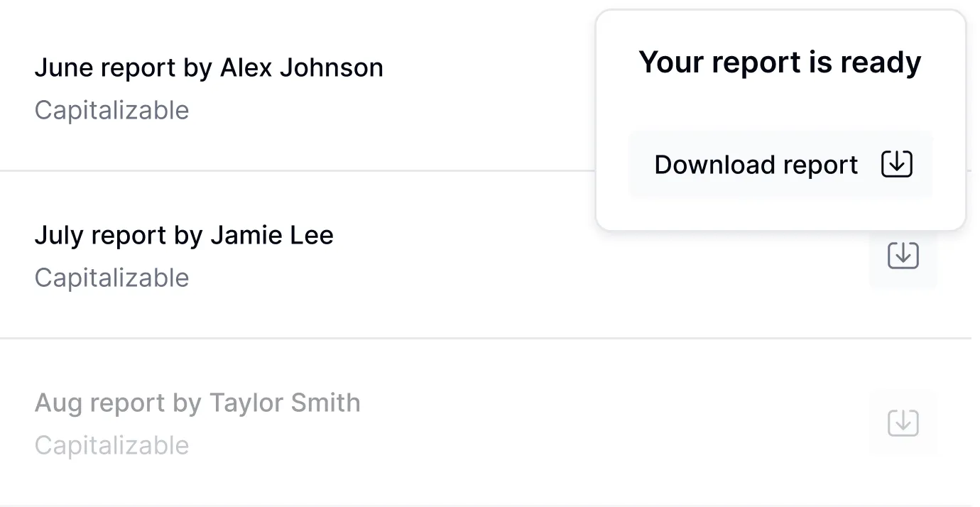Select Aug report by Taylor Smith
This screenshot has height=507, width=980.
pyautogui.click(x=197, y=403)
